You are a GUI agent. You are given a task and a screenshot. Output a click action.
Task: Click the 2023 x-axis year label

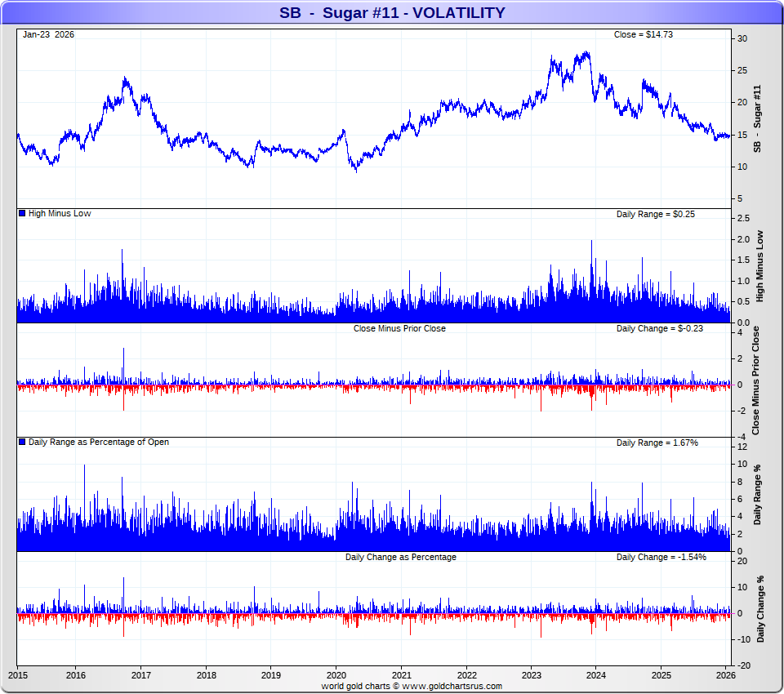[532, 675]
